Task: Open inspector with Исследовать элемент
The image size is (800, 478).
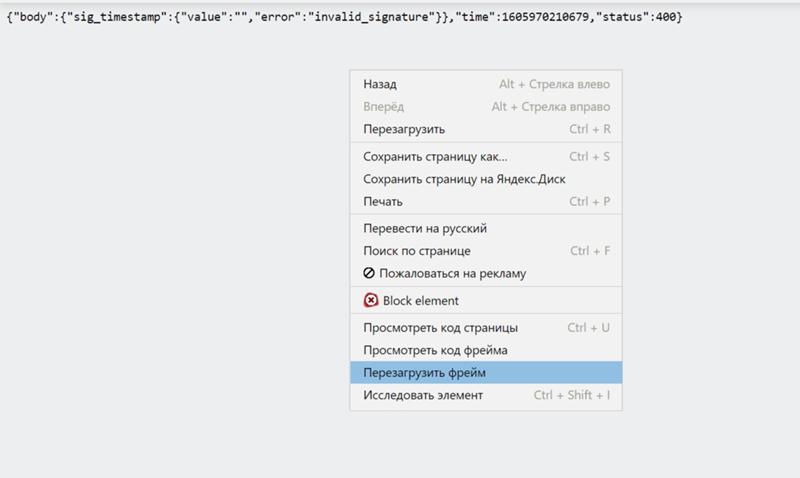Action: [x=423, y=395]
